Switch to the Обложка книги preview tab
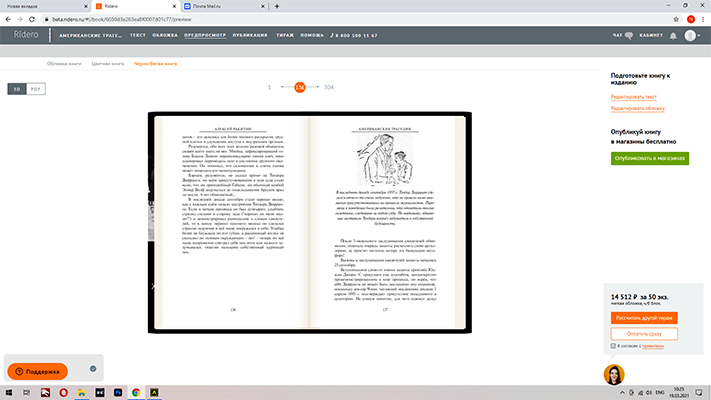This screenshot has width=711, height=400. click(x=64, y=63)
